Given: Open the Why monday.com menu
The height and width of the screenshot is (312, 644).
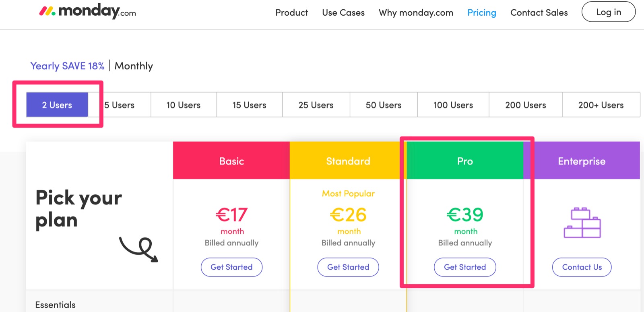Looking at the screenshot, I should 416,12.
